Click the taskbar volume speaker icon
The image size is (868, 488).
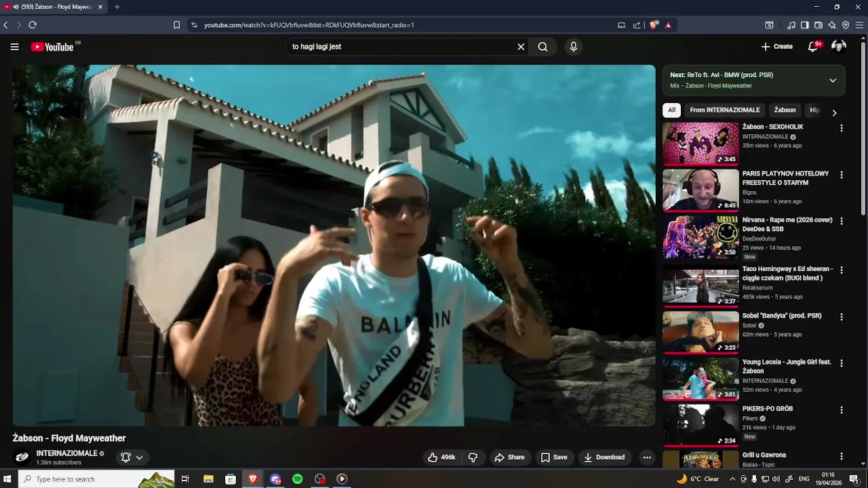coord(776,479)
